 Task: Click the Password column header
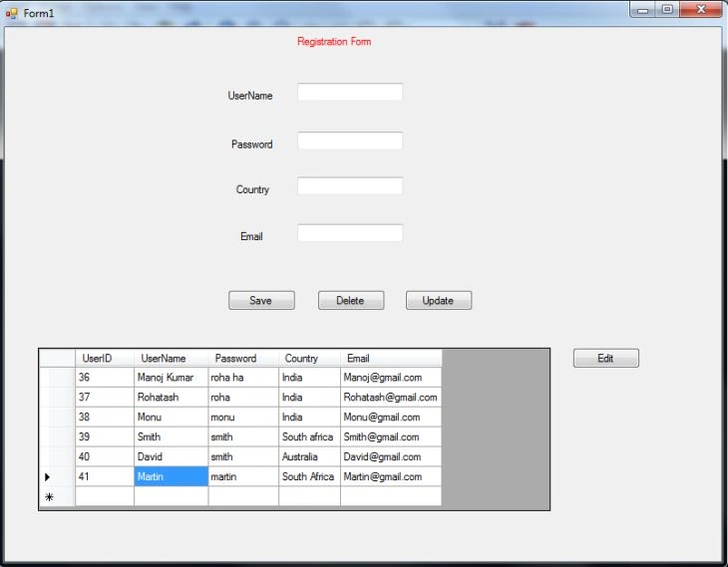243,358
